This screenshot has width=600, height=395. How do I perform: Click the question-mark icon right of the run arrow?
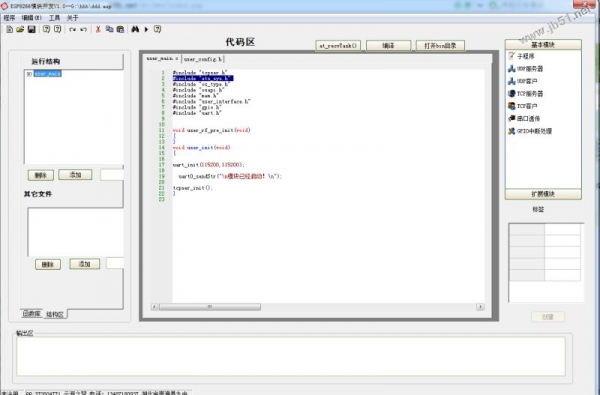[157, 29]
